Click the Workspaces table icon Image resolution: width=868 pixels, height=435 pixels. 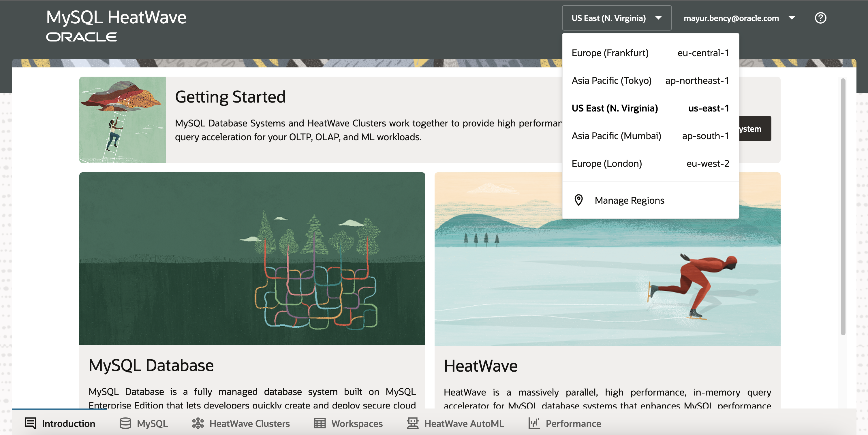pyautogui.click(x=320, y=423)
